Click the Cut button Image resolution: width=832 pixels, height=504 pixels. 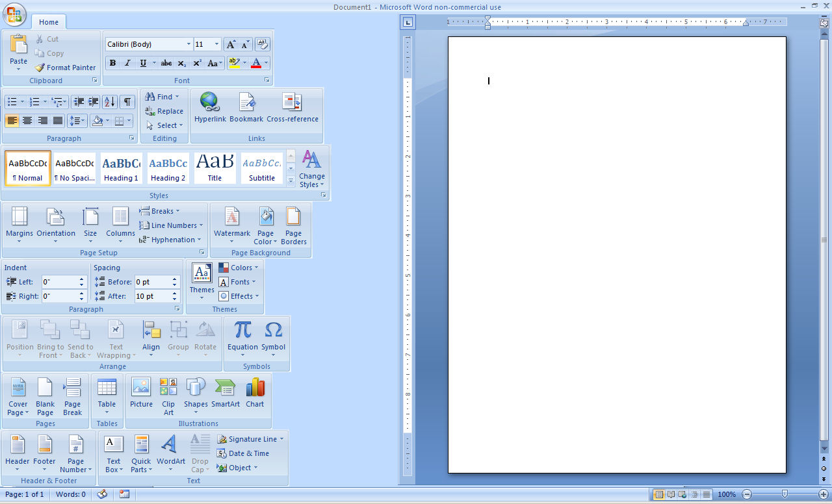click(x=47, y=39)
